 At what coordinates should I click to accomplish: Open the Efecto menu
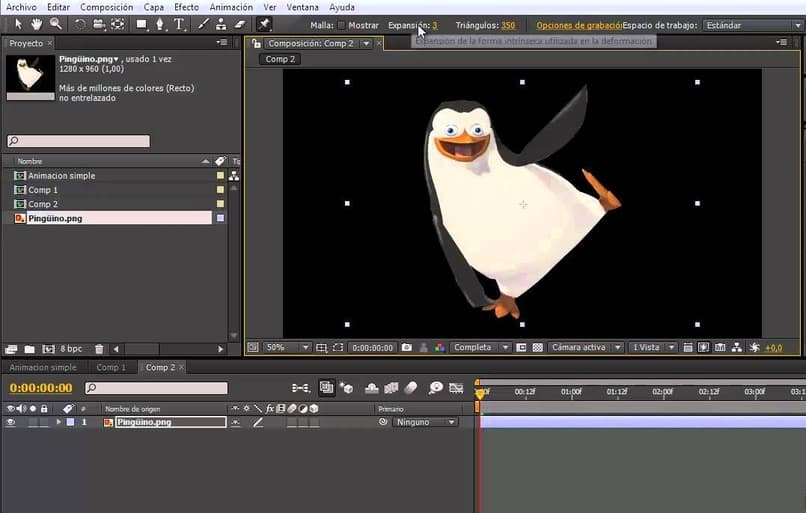(x=186, y=7)
